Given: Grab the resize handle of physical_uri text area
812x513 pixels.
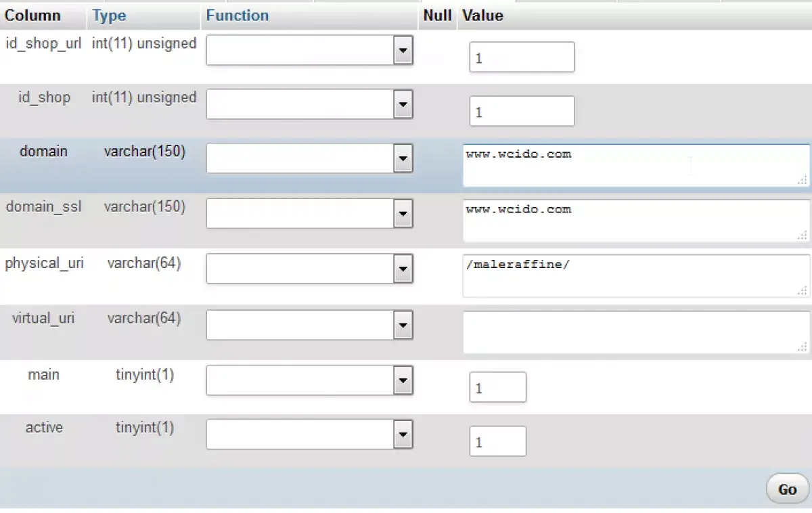Looking at the screenshot, I should pos(803,290).
